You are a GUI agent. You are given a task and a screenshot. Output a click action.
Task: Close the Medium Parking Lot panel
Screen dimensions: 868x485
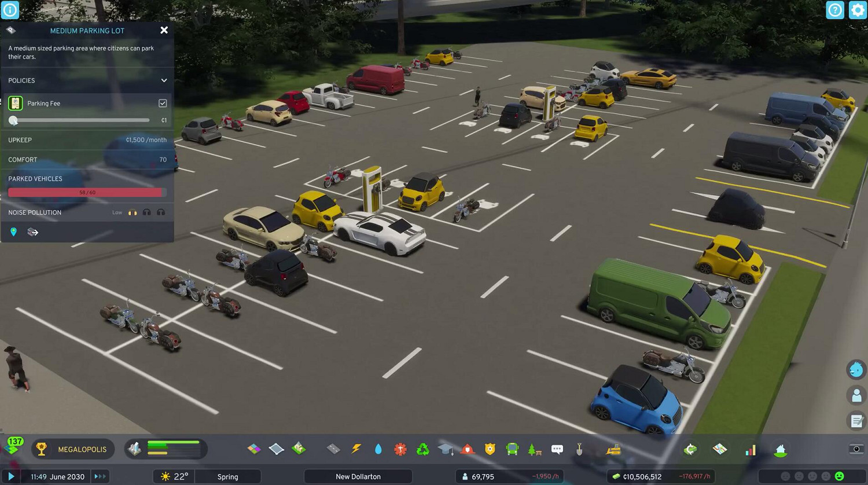tap(164, 30)
